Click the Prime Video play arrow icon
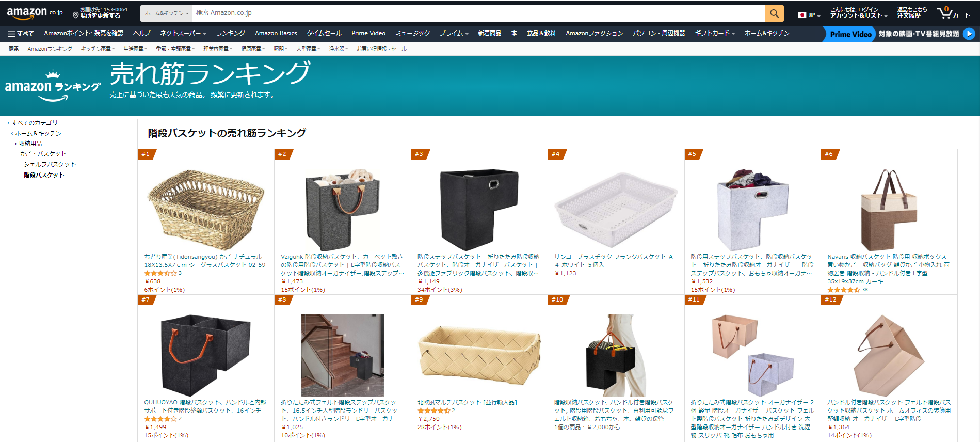980x442 pixels. tap(969, 34)
